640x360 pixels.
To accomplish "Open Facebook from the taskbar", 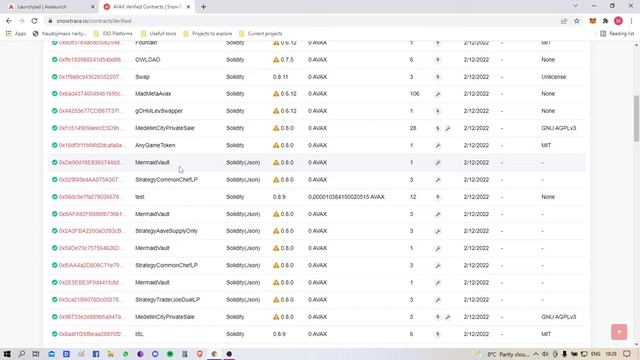I will (96, 354).
